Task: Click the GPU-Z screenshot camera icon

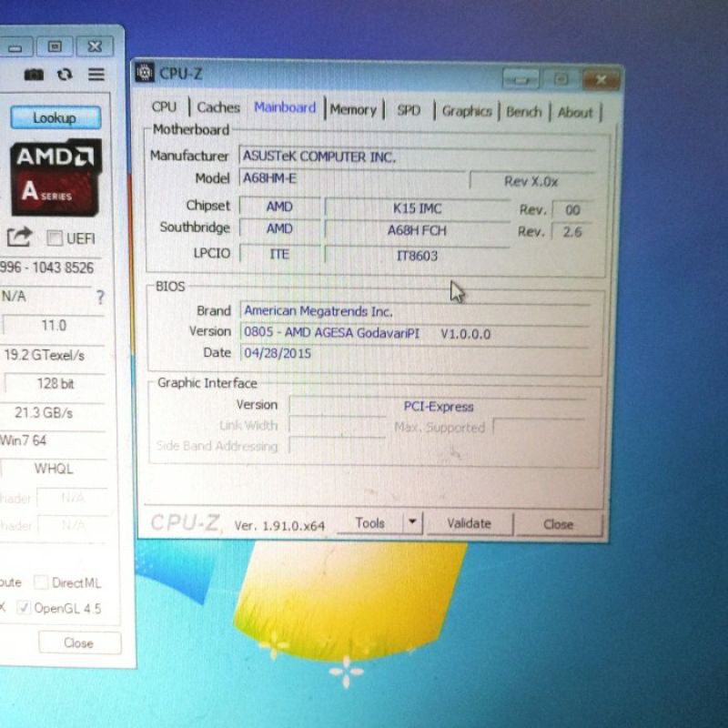Action: click(x=34, y=75)
